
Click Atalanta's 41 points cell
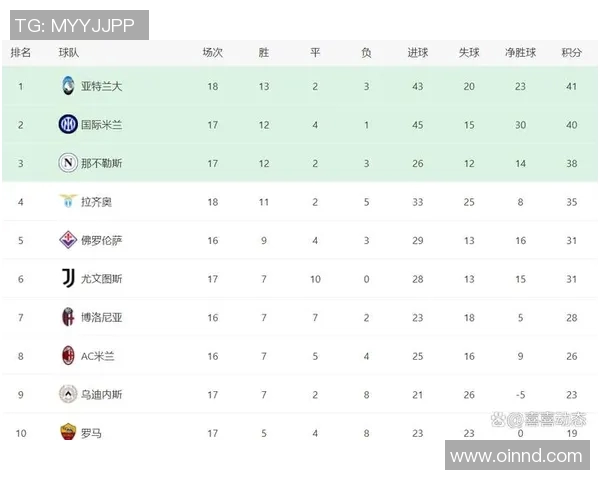(x=571, y=86)
